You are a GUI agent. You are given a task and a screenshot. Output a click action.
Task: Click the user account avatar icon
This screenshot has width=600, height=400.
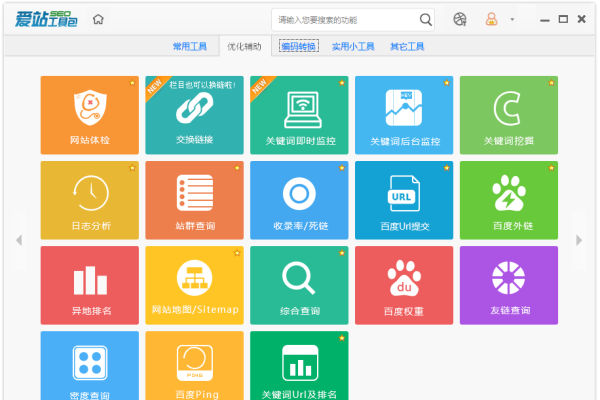pos(491,19)
